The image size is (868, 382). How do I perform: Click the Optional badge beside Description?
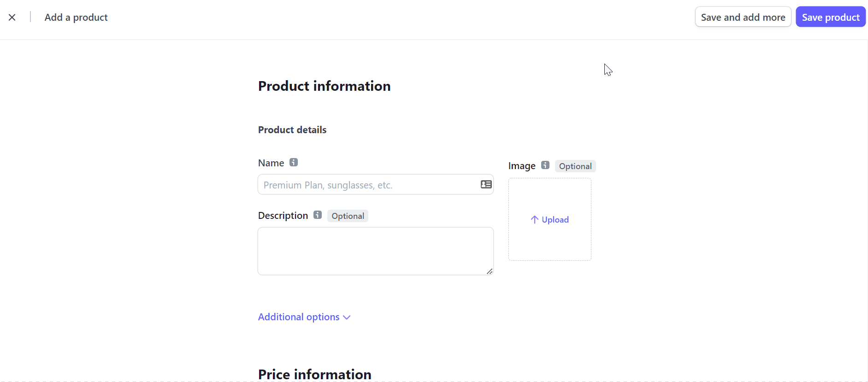click(x=348, y=216)
